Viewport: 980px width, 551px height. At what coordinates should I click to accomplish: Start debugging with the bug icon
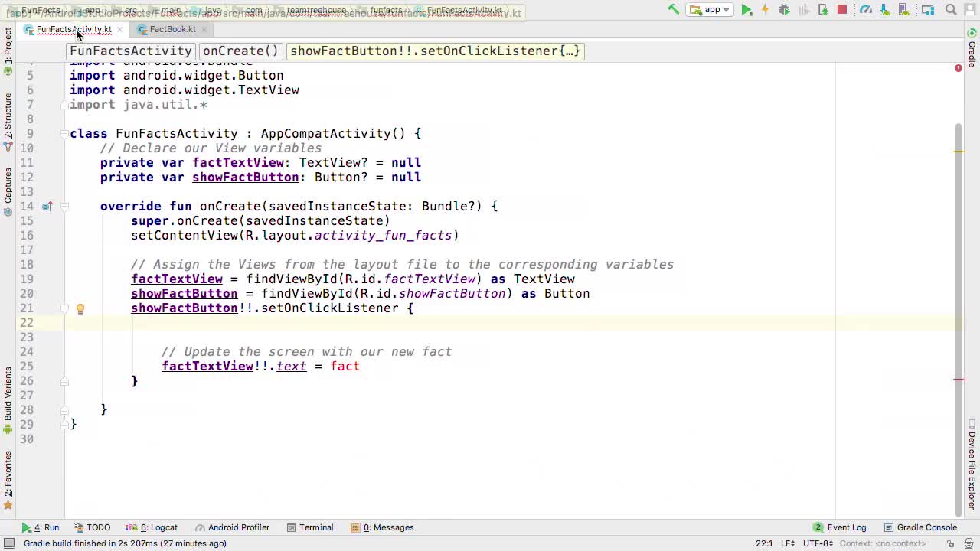pyautogui.click(x=784, y=10)
